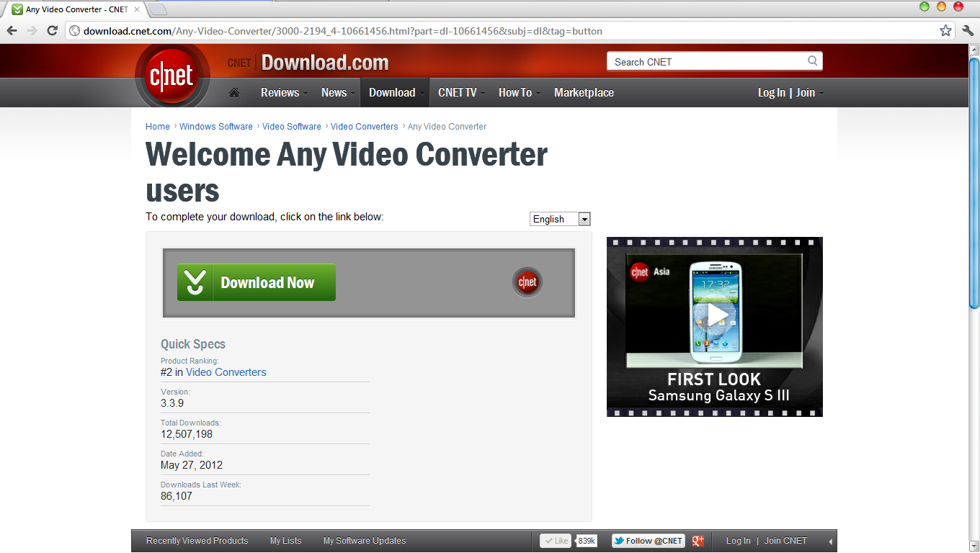Image resolution: width=980 pixels, height=553 pixels.
Task: Go back with the browser back arrow
Action: coord(12,31)
